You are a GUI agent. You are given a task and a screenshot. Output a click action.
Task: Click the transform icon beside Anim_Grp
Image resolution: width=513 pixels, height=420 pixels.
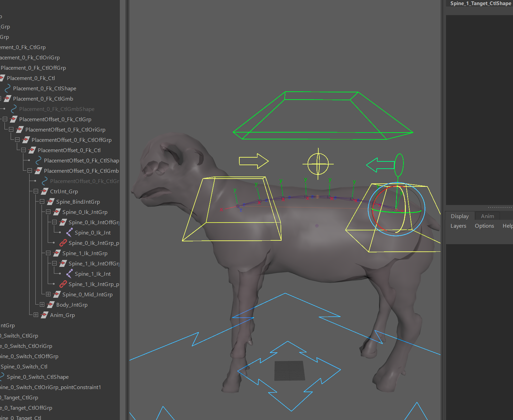pyautogui.click(x=45, y=315)
